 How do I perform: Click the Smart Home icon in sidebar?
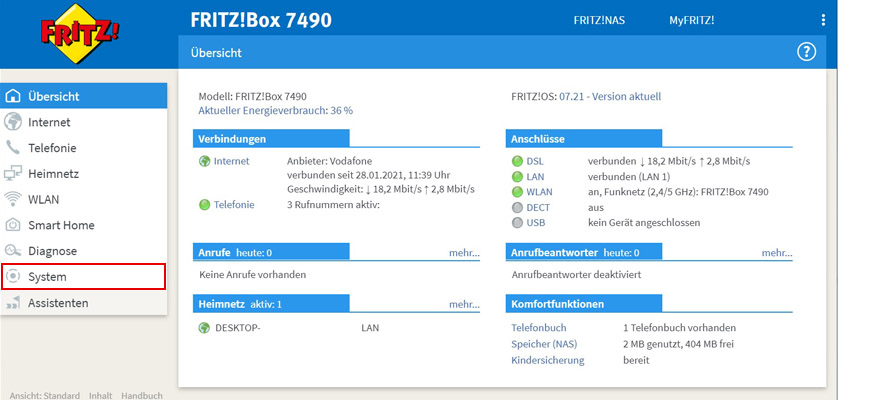click(x=13, y=225)
